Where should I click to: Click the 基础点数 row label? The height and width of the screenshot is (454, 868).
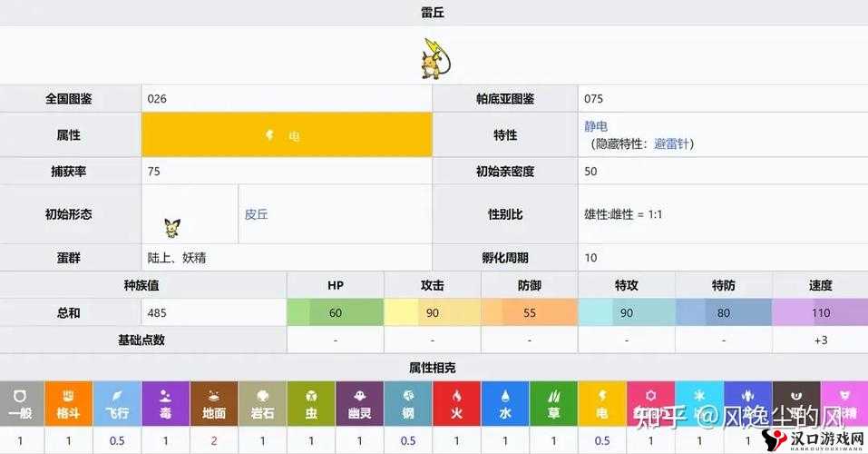click(x=142, y=340)
